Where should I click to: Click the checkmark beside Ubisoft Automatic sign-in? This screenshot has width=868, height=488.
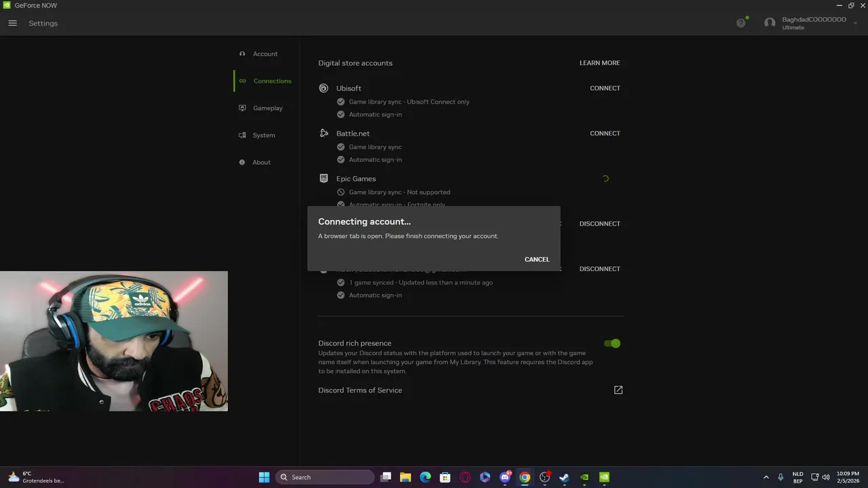(341, 115)
